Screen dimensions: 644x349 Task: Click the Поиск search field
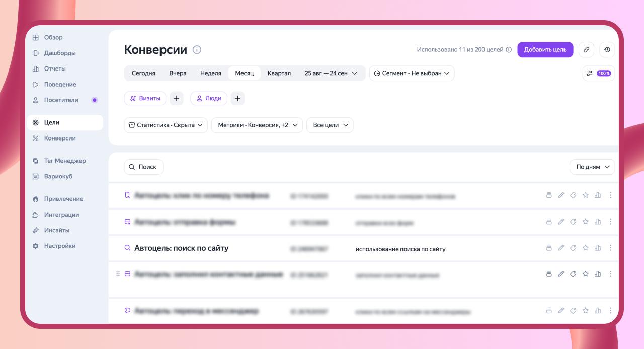[143, 167]
